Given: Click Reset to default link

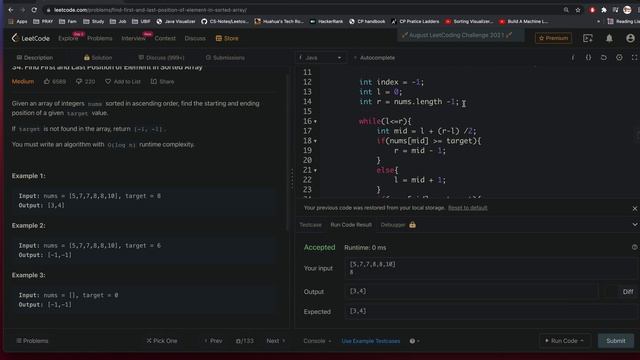Looking at the screenshot, I should coord(467,208).
